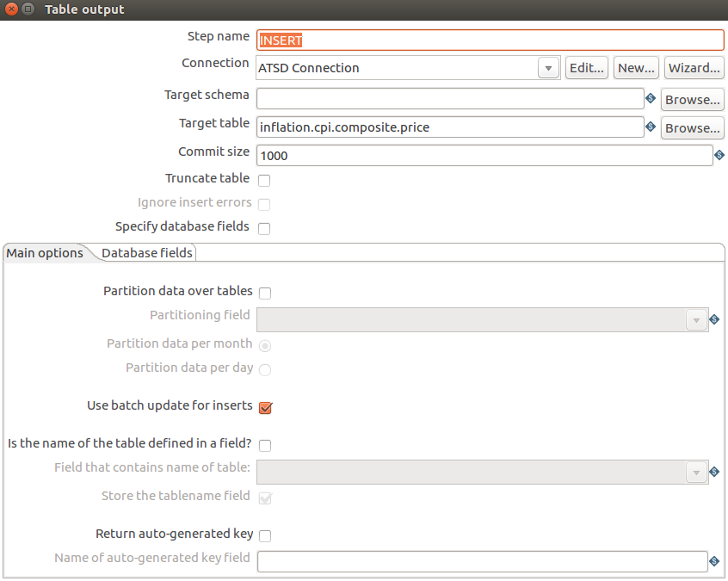Click variable icon beside Target schema field
This screenshot has height=581, width=728.
pyautogui.click(x=651, y=98)
